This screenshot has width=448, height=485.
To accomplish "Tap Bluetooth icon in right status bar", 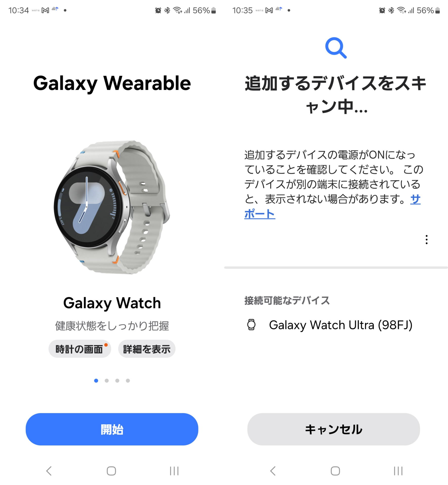I will pyautogui.click(x=391, y=10).
